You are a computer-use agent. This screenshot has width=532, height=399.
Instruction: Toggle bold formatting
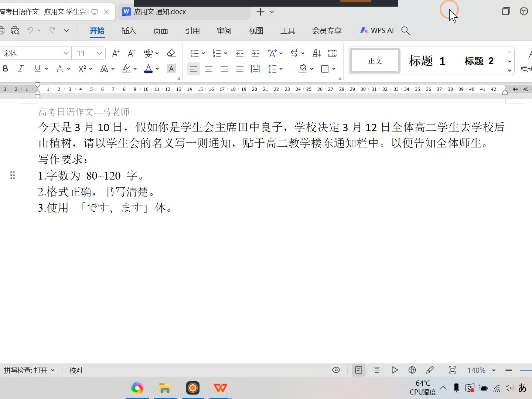pyautogui.click(x=5, y=69)
